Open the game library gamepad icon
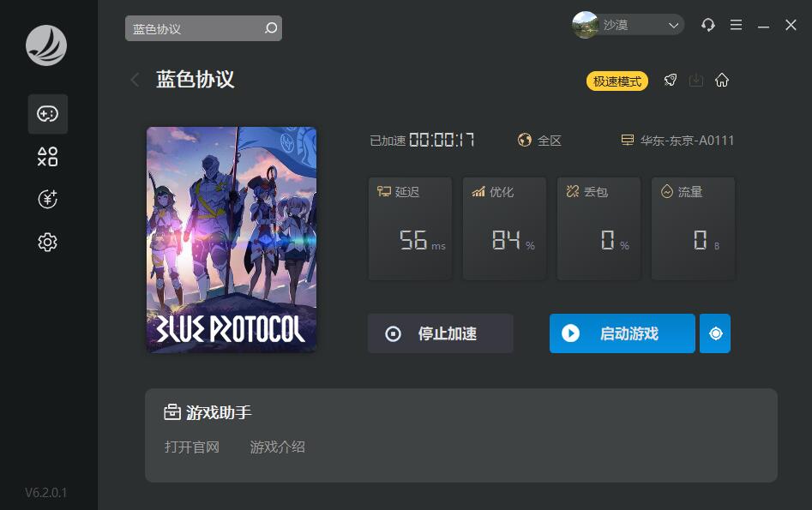The height and width of the screenshot is (510, 812). coord(48,114)
